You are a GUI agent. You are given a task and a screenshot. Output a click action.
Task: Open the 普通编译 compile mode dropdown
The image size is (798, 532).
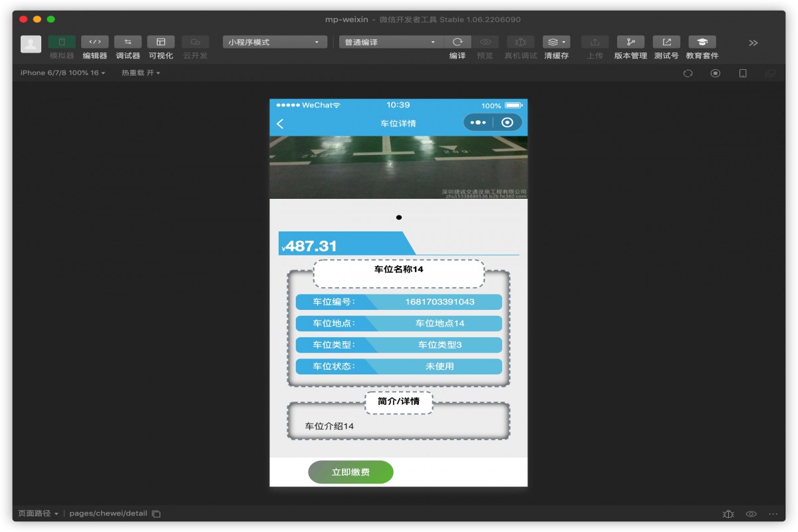tap(389, 41)
